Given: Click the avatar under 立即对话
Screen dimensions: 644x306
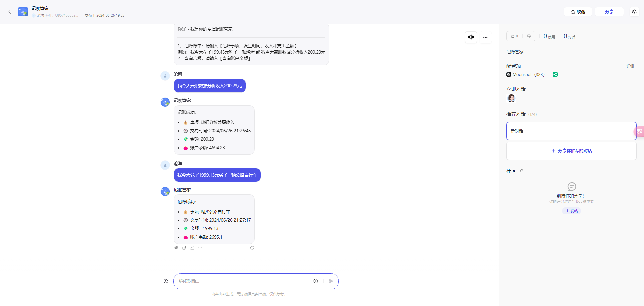Looking at the screenshot, I should pyautogui.click(x=511, y=98).
